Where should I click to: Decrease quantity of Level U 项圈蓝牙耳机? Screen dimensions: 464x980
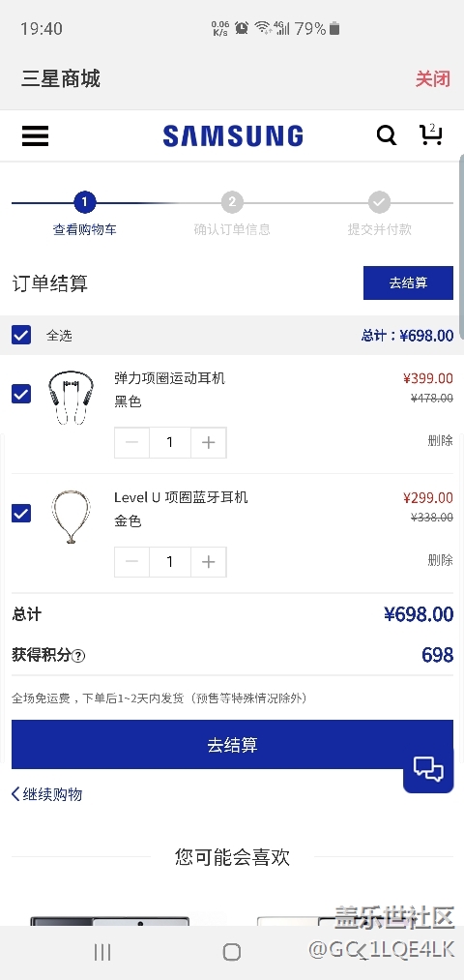[x=131, y=562]
